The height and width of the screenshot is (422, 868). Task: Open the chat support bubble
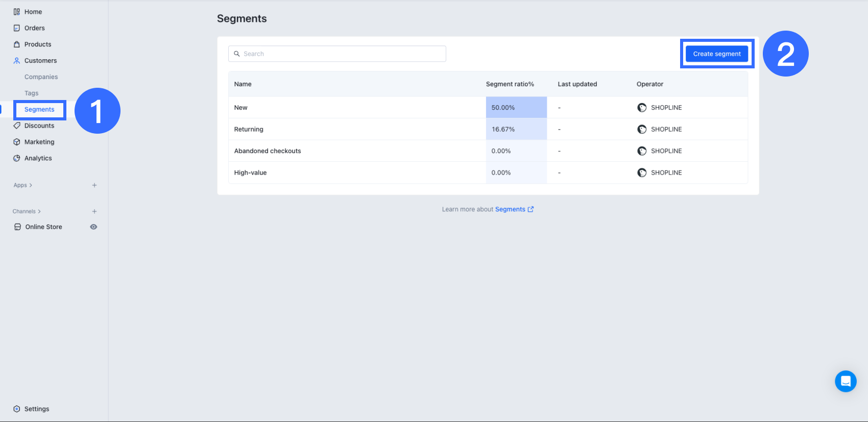click(846, 381)
